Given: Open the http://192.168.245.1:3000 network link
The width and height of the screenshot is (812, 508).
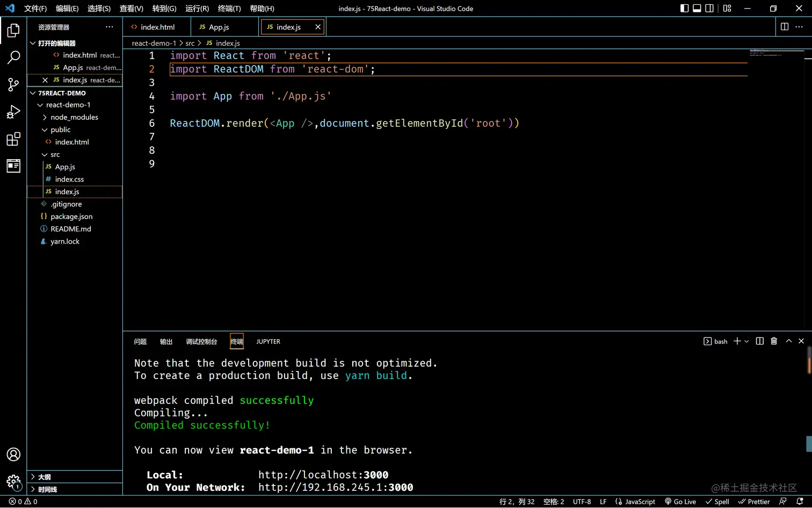Looking at the screenshot, I should (x=336, y=487).
